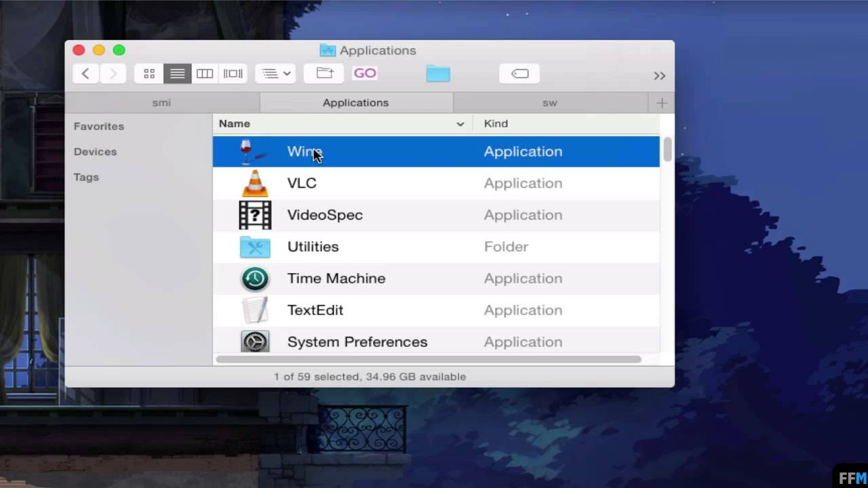
Task: Switch to list view
Action: pyautogui.click(x=177, y=74)
